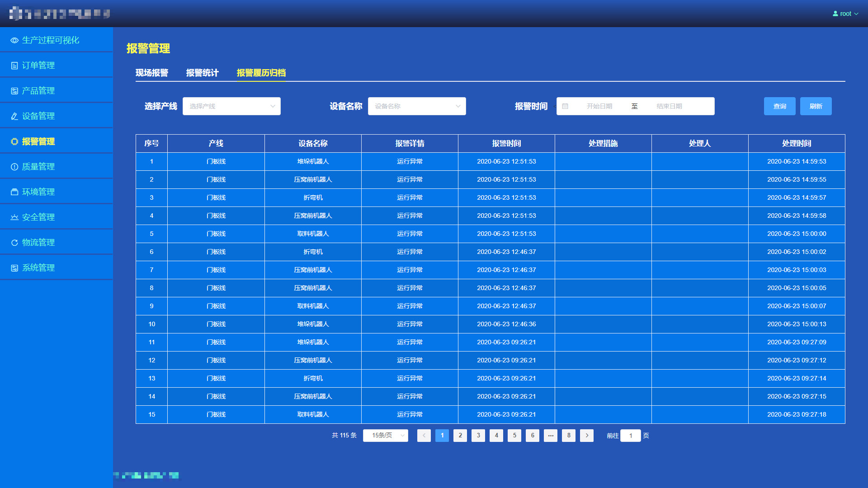868x488 pixels.
Task: Switch to the 报警统计 tab
Action: [203, 73]
